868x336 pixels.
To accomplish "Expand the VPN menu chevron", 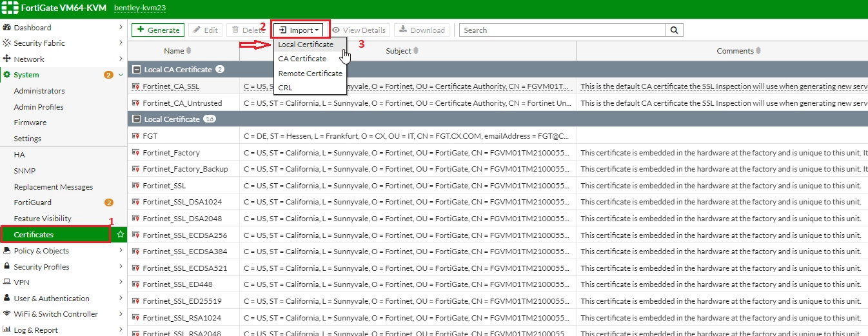I will click(x=121, y=282).
